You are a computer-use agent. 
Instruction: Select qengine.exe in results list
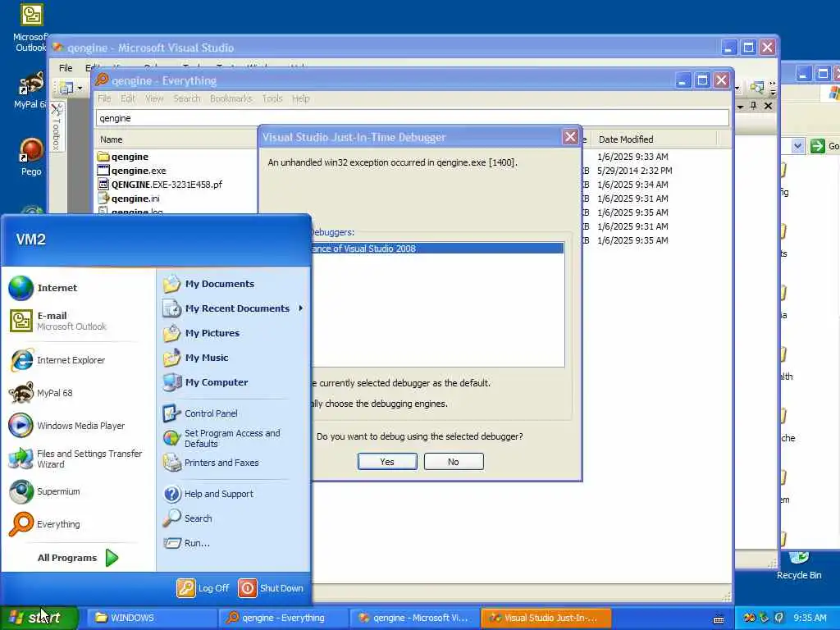point(132,171)
